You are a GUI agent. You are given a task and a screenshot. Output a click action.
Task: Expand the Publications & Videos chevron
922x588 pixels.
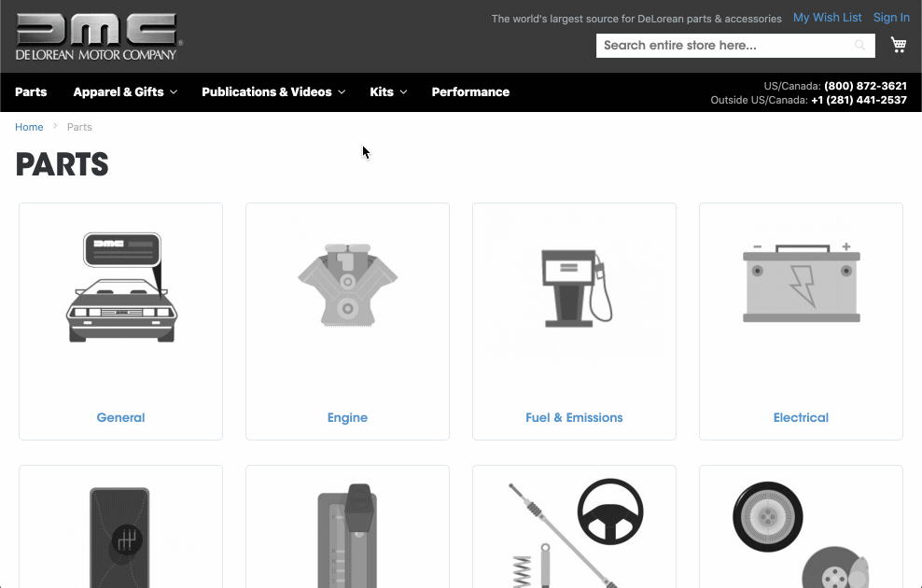[x=342, y=92]
